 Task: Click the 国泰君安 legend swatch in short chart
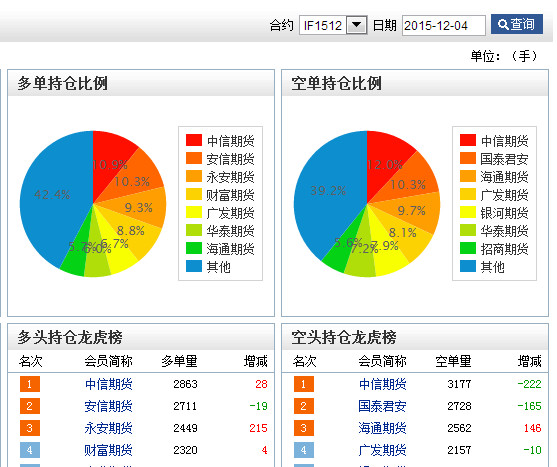point(468,158)
